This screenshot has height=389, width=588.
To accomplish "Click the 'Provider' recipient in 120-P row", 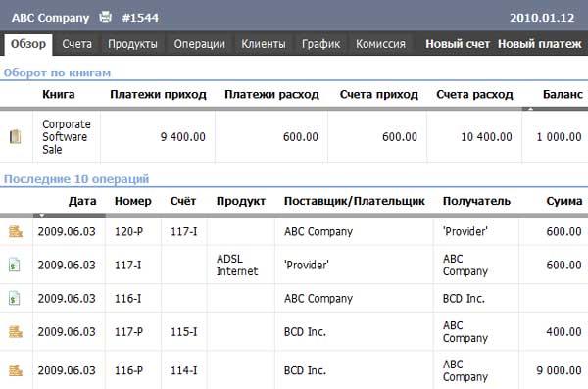I will click(465, 231).
